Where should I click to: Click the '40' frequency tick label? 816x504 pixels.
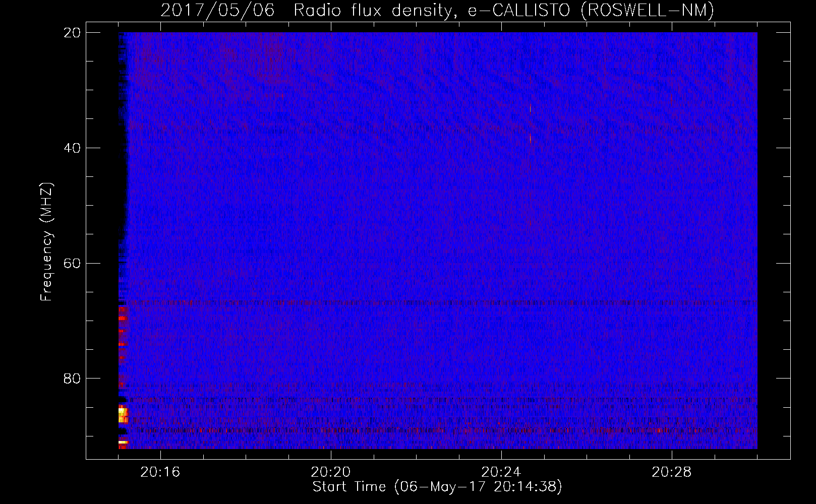72,148
